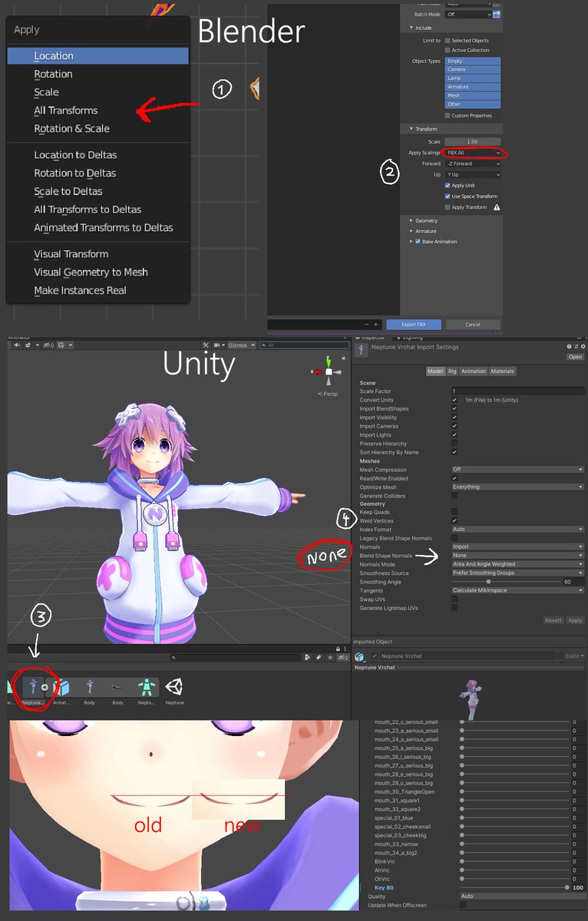
Task: Open the Gizmos dropdown
Action: pos(240,345)
